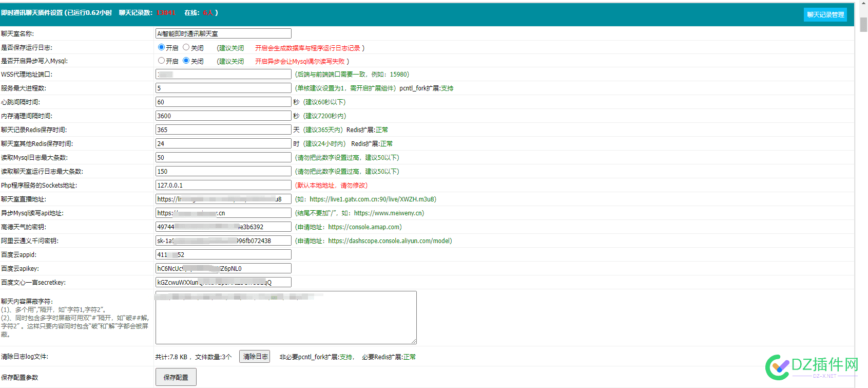
Task: Select 关闭 for 是否保存运行日志
Action: pos(186,47)
